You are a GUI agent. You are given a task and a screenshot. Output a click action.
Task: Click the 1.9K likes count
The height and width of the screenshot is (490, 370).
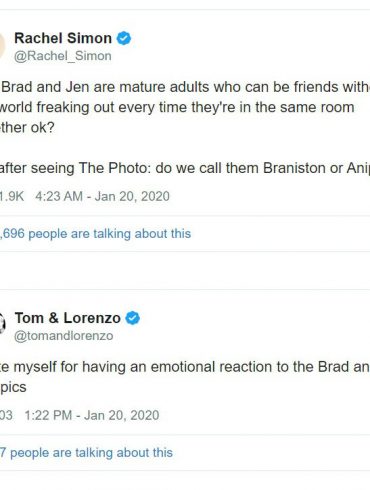12,196
